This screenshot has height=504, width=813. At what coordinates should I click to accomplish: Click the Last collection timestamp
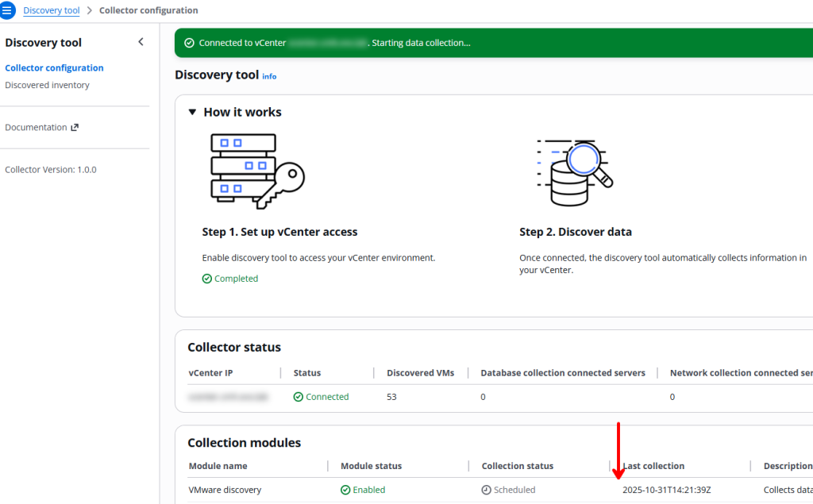[x=667, y=490]
